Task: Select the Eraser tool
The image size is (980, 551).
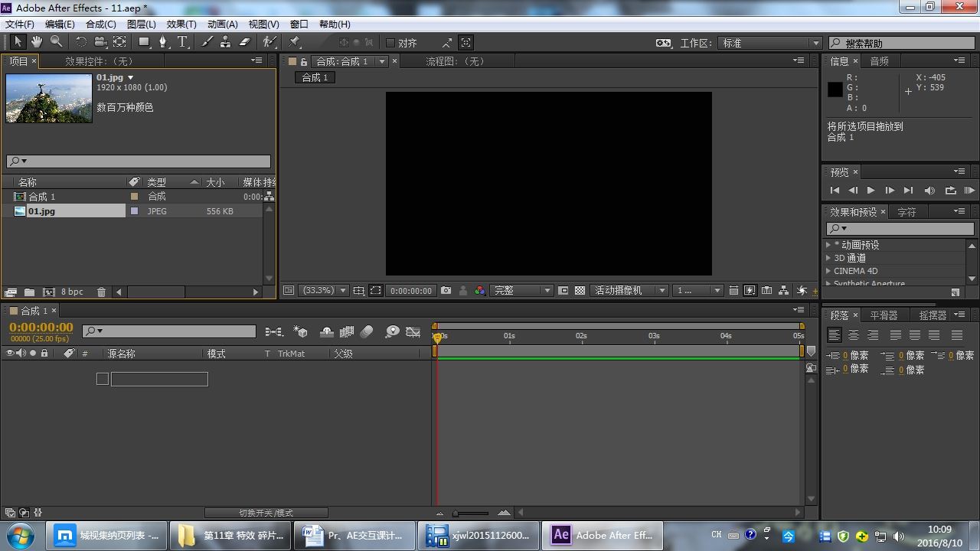Action: tap(245, 42)
